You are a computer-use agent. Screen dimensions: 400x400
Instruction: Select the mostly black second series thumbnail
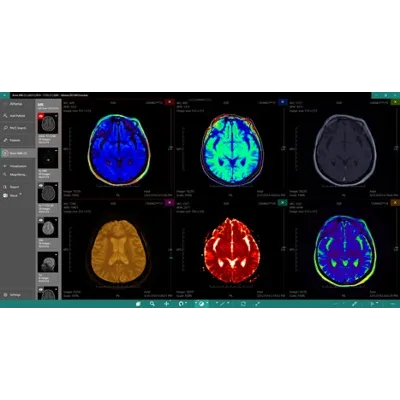tap(48, 158)
